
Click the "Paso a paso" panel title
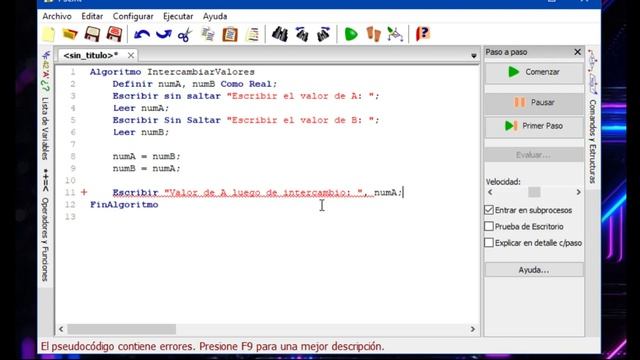tap(506, 52)
